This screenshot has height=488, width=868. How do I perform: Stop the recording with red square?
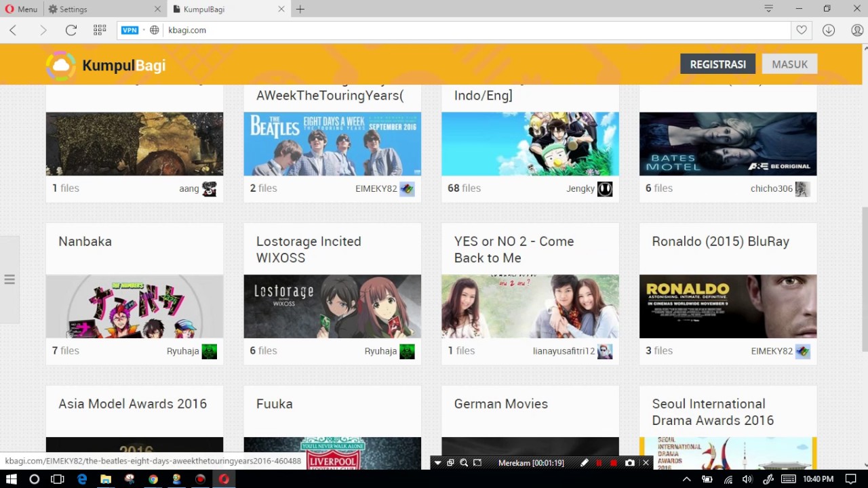click(614, 463)
